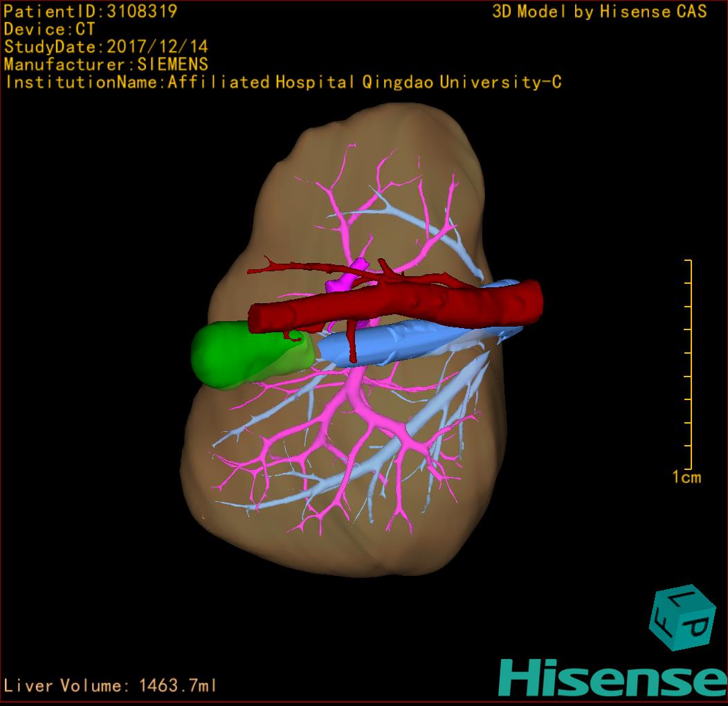Click the 1cm scale label

tap(686, 477)
